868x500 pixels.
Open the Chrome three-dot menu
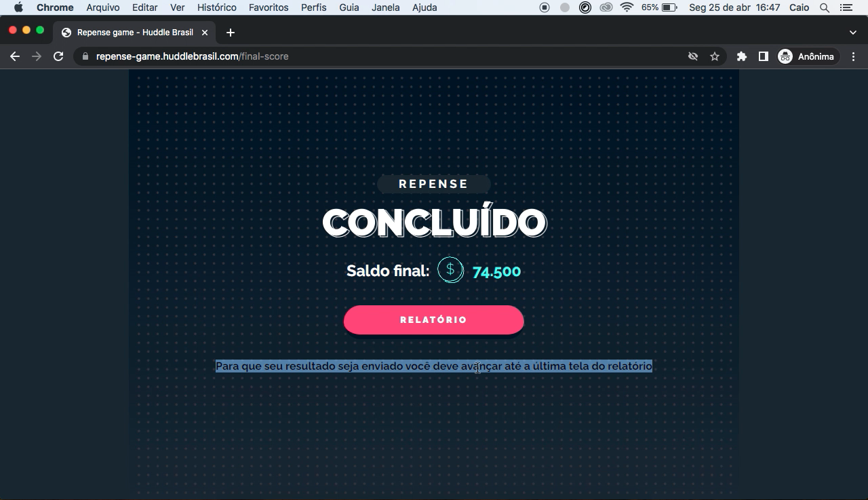853,56
